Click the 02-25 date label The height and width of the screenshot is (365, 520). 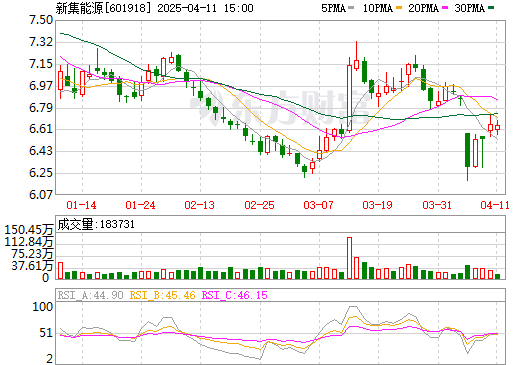[x=259, y=205]
